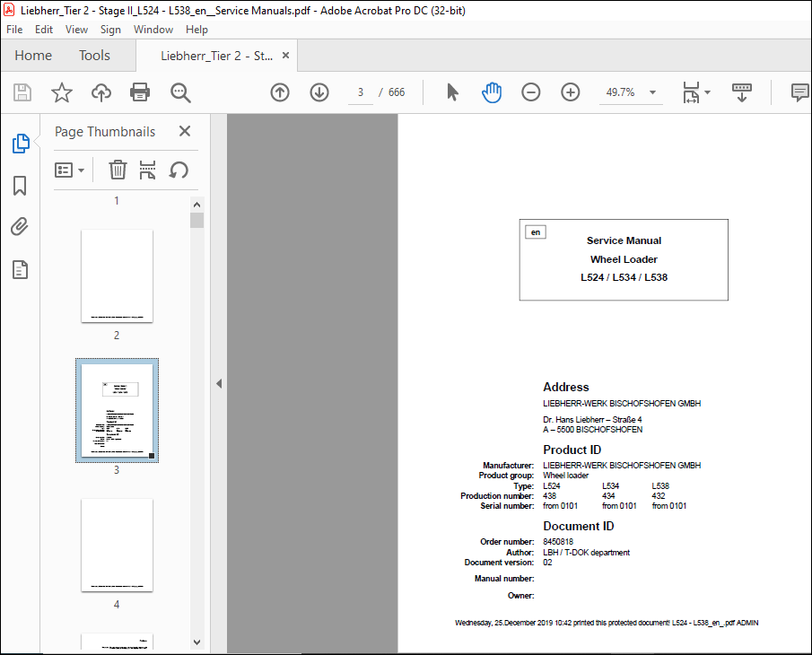This screenshot has width=812, height=655.
Task: Rotate page with the circular arrow icon
Action: pos(179,170)
